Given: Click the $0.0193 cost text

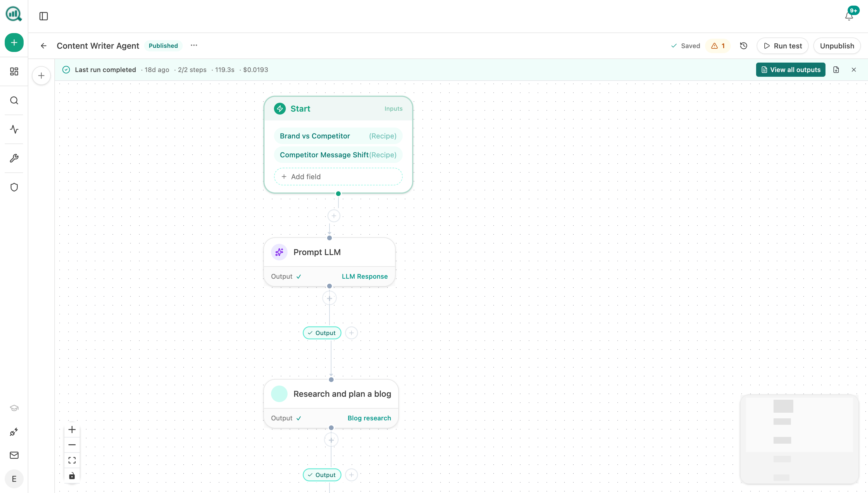Looking at the screenshot, I should 255,70.
